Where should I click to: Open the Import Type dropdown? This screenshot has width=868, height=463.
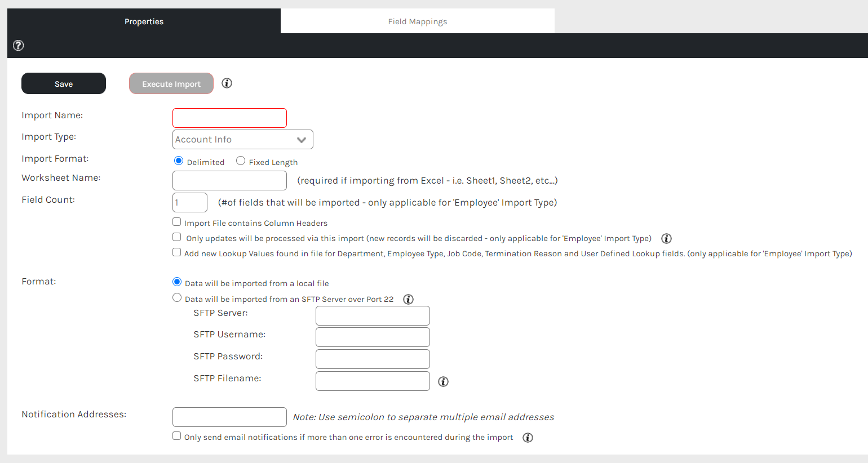(x=242, y=140)
